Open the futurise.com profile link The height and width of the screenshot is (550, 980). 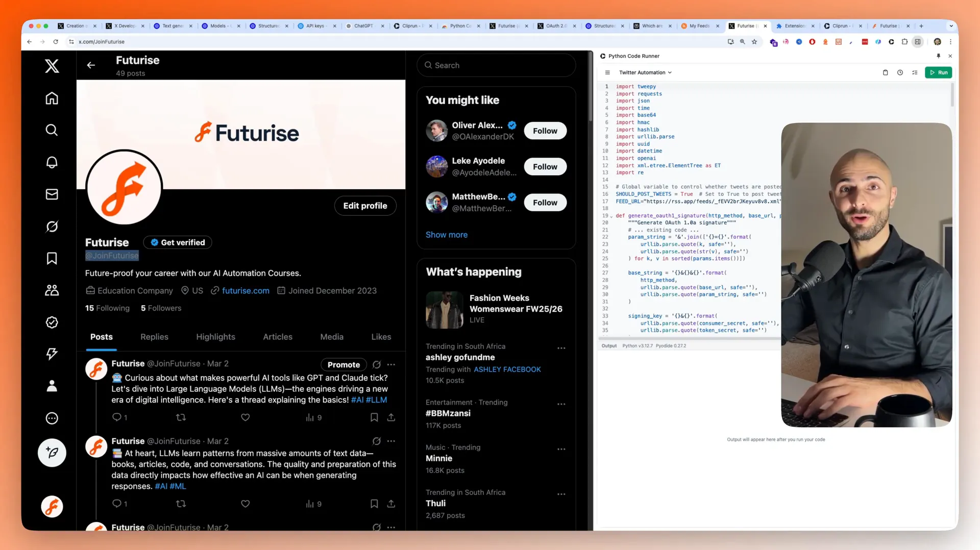click(246, 291)
